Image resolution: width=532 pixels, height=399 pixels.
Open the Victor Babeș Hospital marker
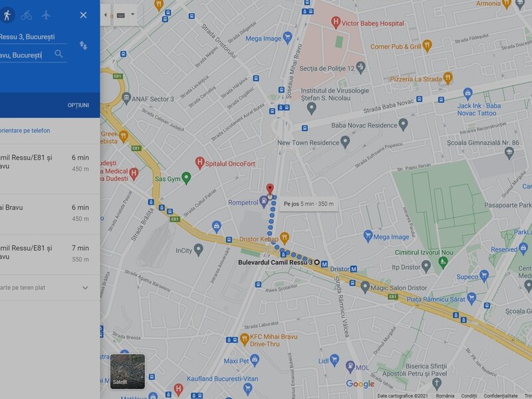(x=336, y=23)
